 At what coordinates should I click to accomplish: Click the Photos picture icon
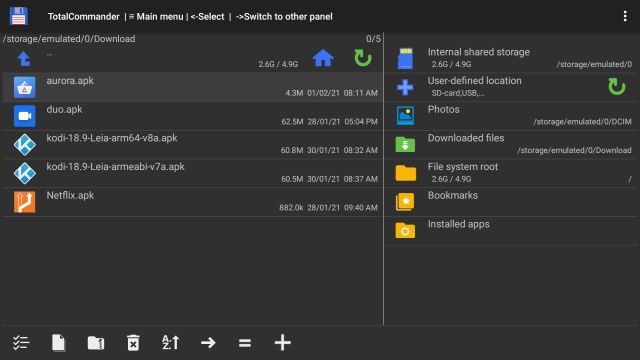coord(405,116)
